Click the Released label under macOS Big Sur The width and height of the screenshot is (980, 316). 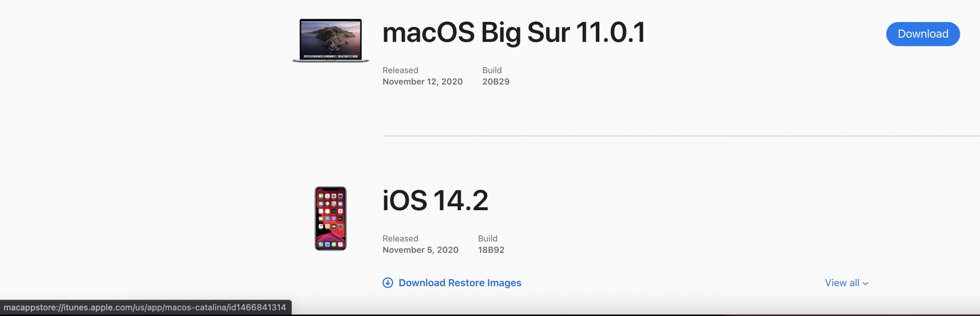click(400, 70)
